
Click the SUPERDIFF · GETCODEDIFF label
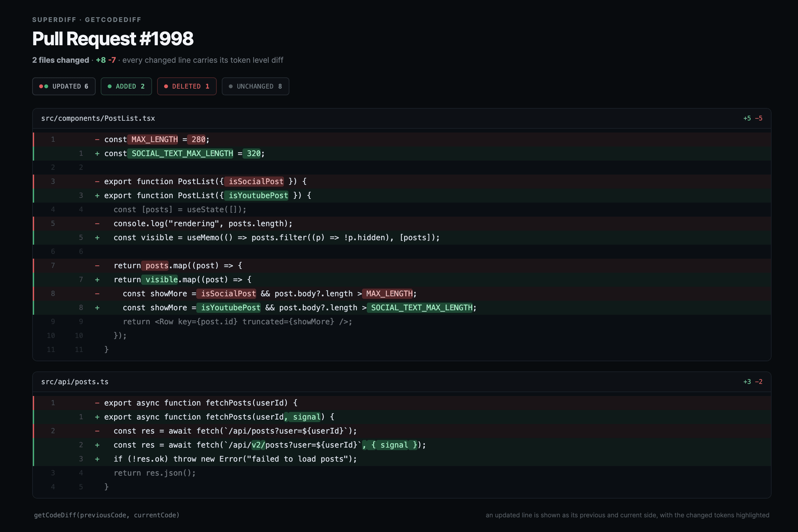pos(87,20)
